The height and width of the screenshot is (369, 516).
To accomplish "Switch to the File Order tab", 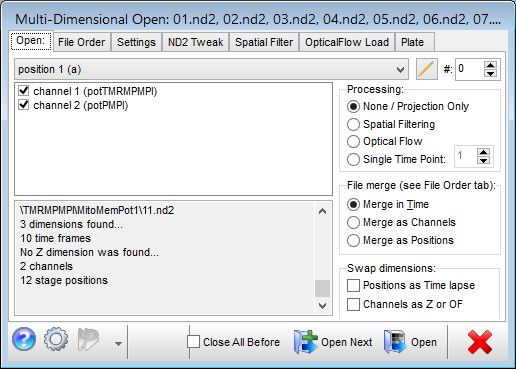I will tap(82, 42).
